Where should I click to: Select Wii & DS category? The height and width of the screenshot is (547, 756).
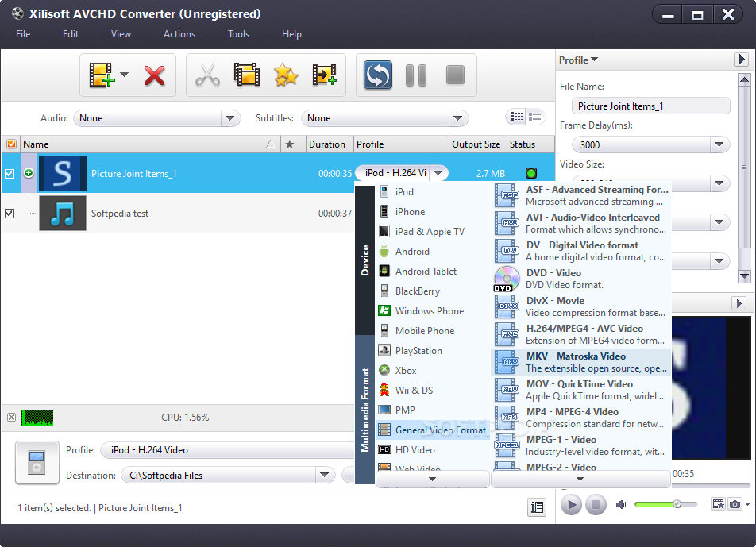433,390
